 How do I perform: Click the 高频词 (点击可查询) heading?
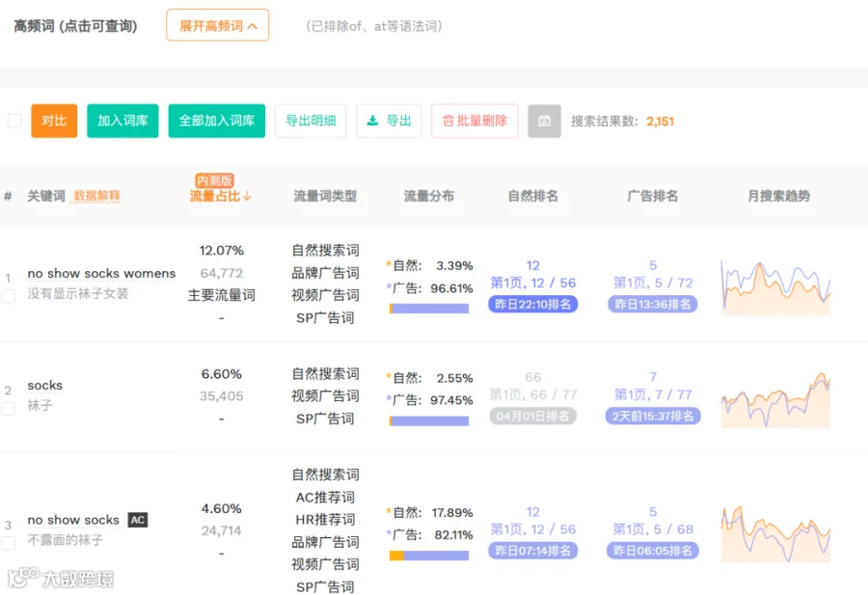[75, 26]
